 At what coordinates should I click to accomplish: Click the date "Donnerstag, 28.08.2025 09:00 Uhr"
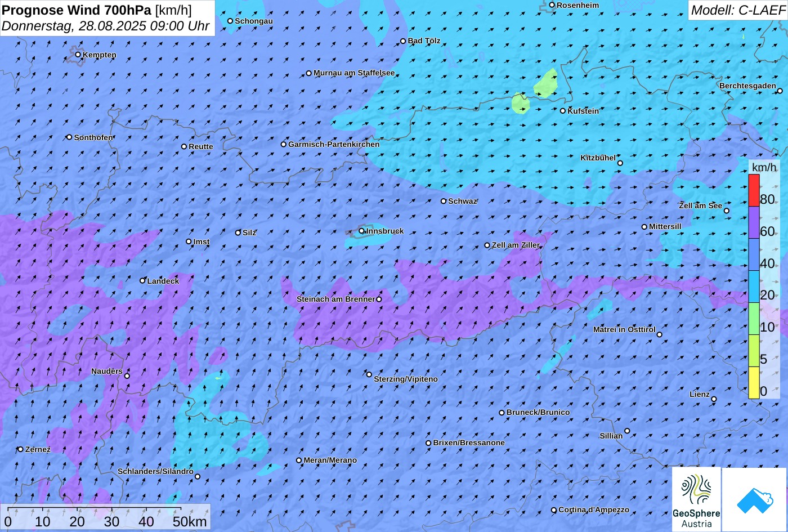(x=106, y=26)
